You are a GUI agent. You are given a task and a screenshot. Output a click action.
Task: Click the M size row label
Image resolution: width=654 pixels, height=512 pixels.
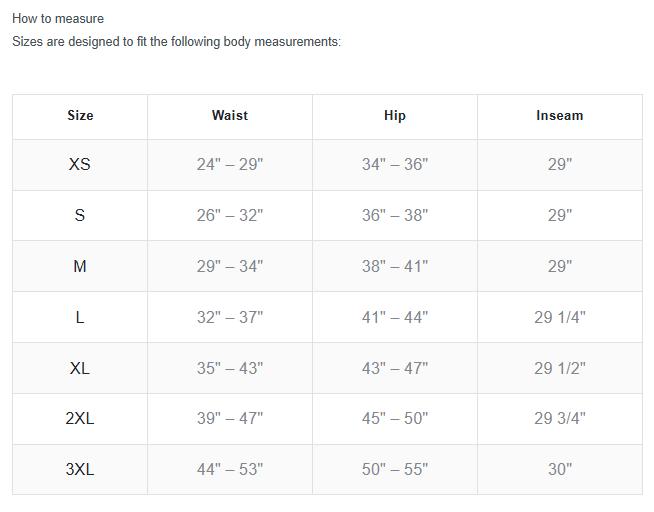point(80,266)
